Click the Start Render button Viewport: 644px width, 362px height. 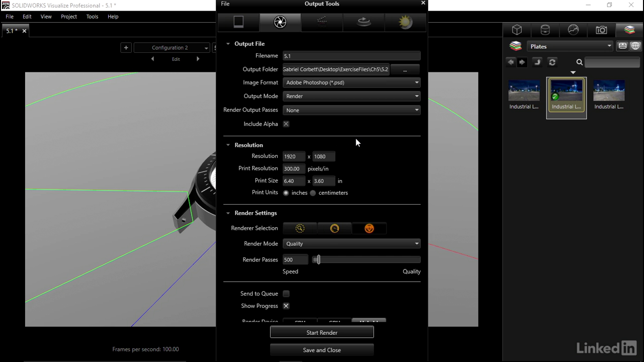pyautogui.click(x=322, y=333)
